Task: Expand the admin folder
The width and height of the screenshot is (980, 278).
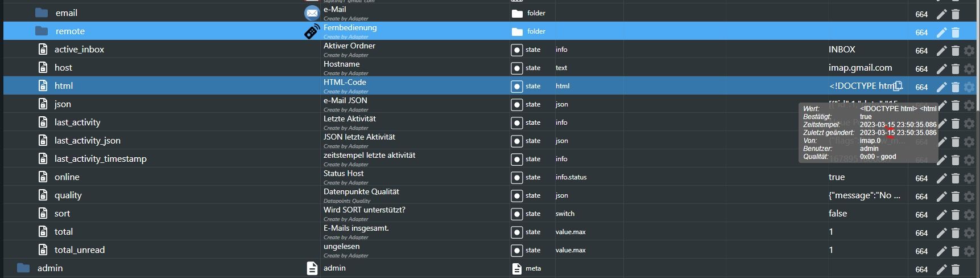Action: [23, 268]
